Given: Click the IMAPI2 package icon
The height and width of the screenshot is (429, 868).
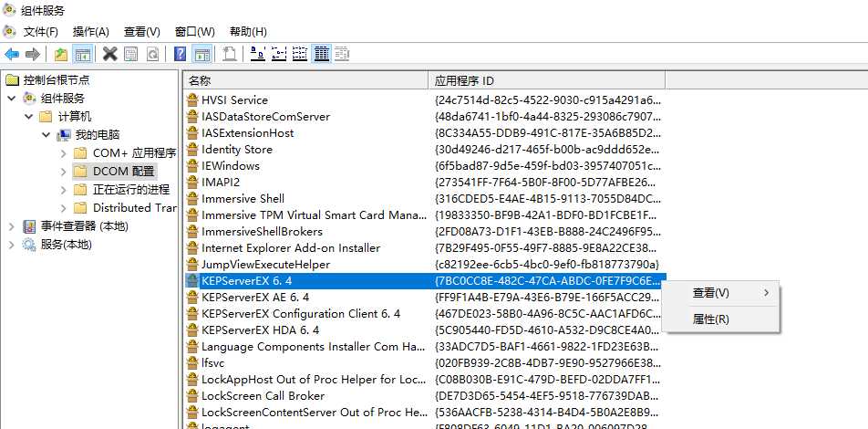Looking at the screenshot, I should tap(192, 182).
